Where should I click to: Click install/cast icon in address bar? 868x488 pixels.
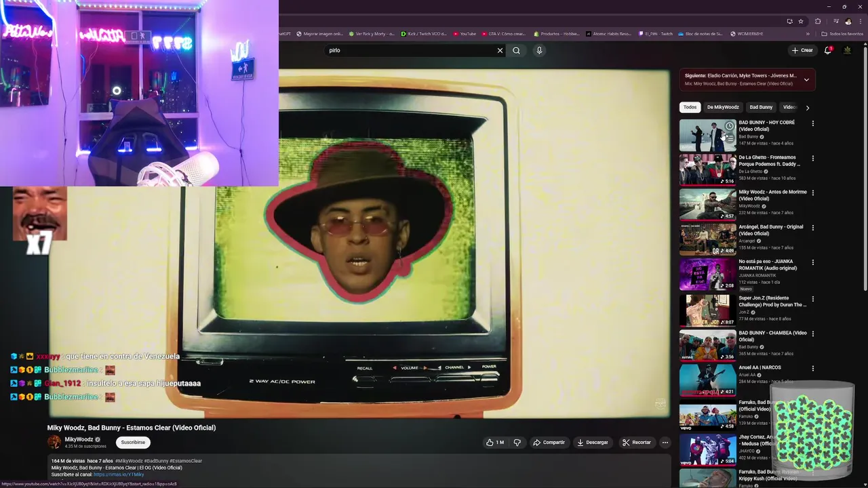(x=789, y=21)
